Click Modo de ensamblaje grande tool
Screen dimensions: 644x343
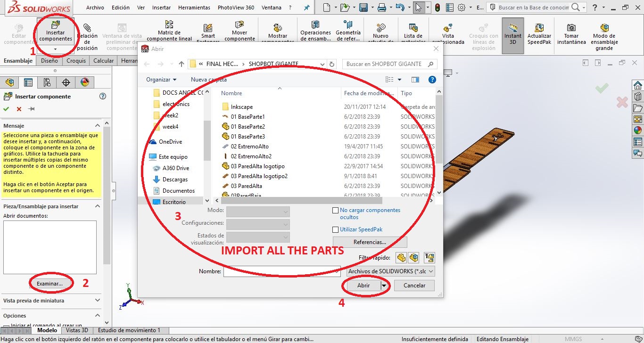(x=604, y=36)
